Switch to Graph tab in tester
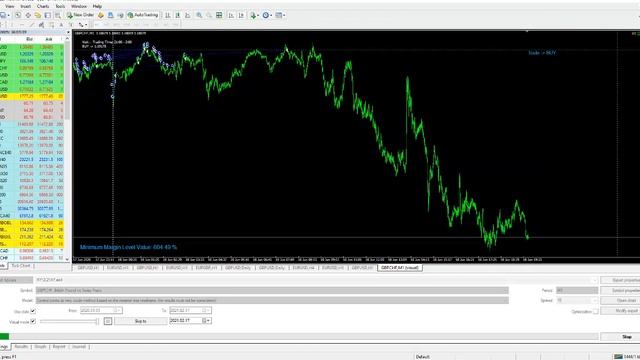This screenshot has width=640, height=360. point(40,347)
